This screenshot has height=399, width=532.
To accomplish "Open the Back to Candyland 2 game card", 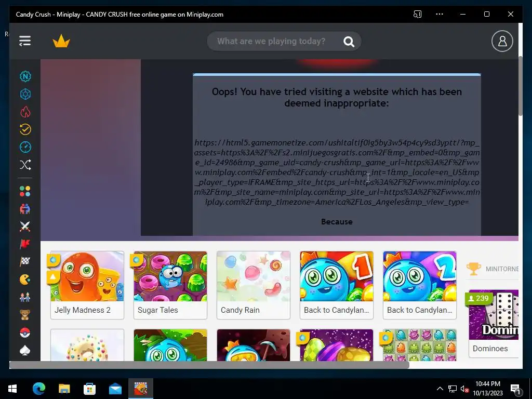I will click(x=420, y=285).
